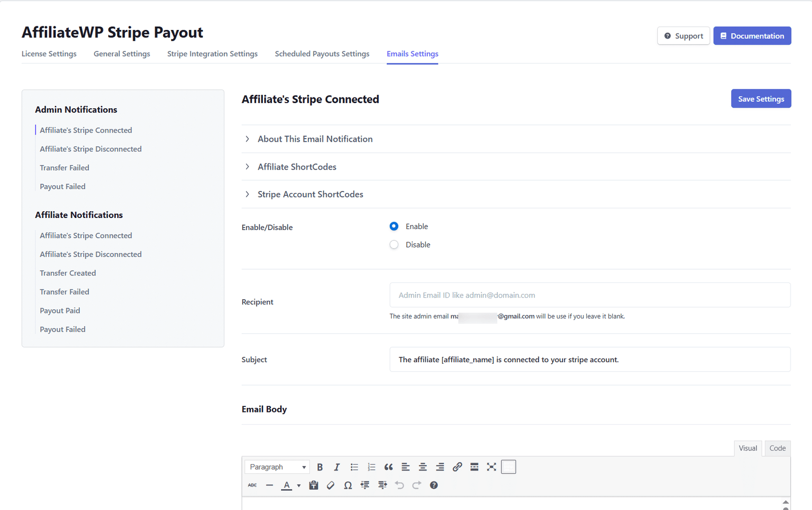Image resolution: width=812 pixels, height=510 pixels.
Task: Switch editor to Code tab
Action: (x=777, y=448)
